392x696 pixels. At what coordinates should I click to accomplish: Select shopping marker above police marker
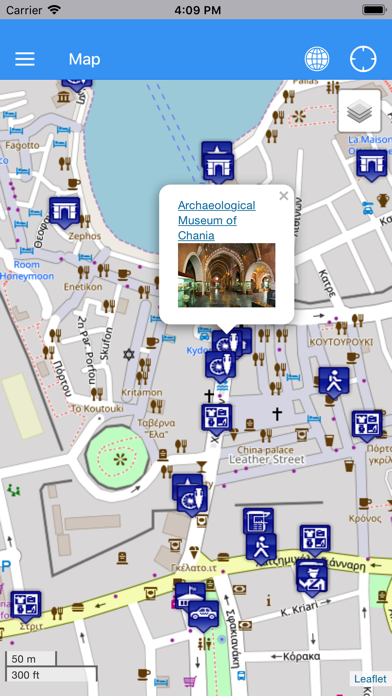coord(315,540)
